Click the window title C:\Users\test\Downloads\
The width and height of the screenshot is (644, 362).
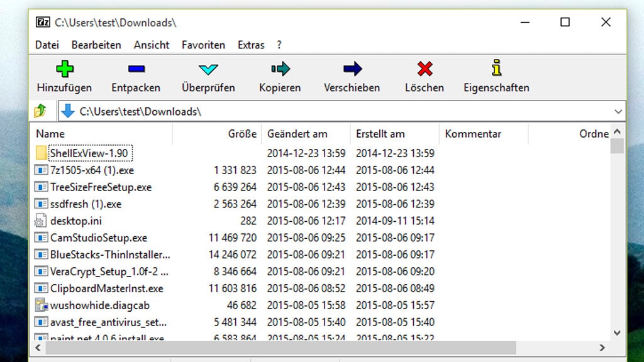116,23
